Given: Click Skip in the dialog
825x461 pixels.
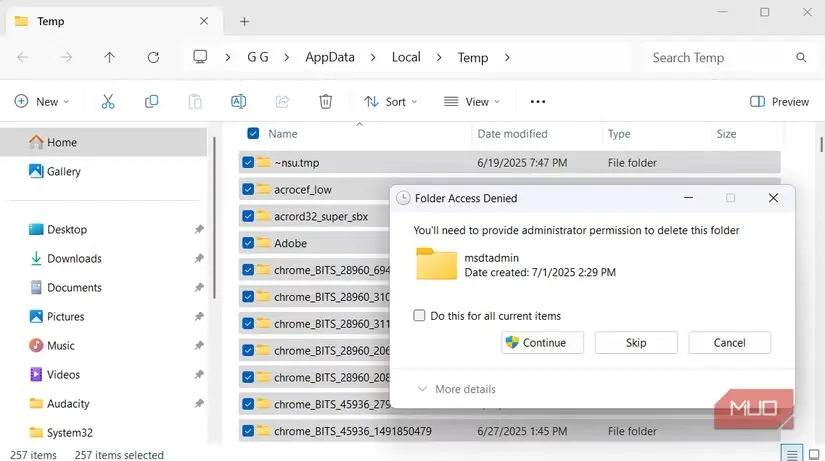Looking at the screenshot, I should click(636, 343).
